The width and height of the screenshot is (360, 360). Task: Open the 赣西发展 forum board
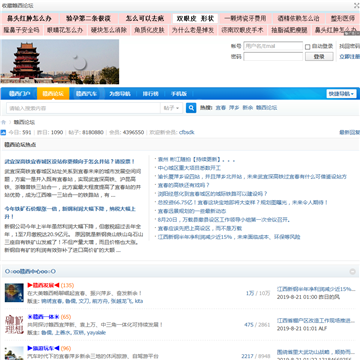point(43,285)
